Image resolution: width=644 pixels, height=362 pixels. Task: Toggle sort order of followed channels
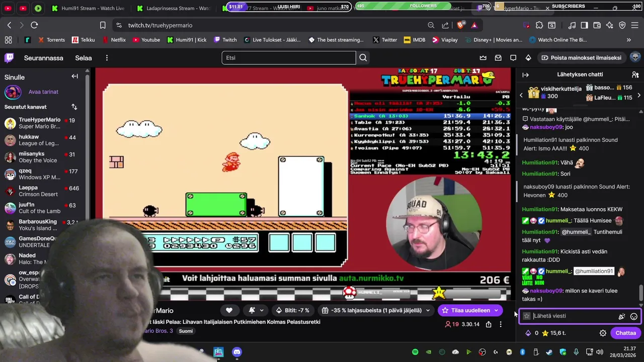pos(74,107)
